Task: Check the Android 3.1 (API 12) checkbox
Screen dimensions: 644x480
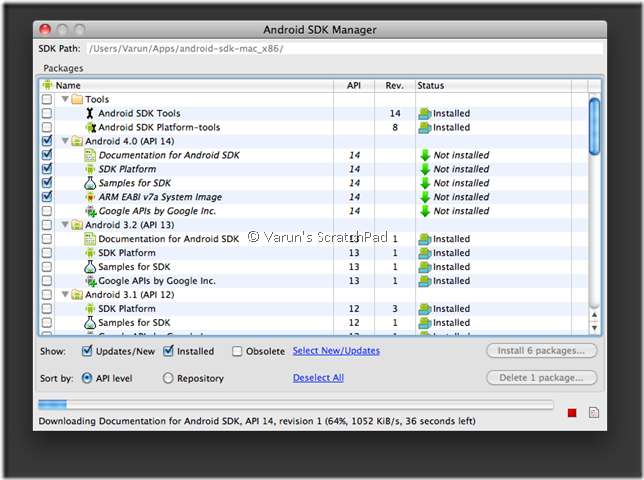Action: pyautogui.click(x=47, y=295)
